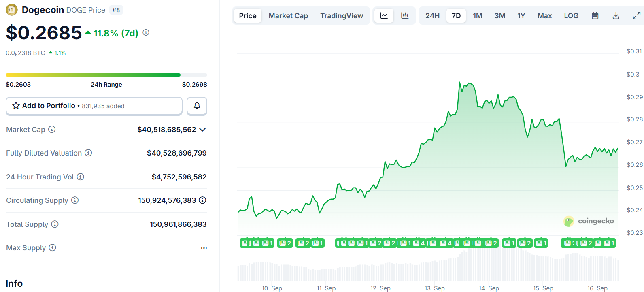Click the 24 Hour Trading Vol info icon
Screen dimensions: 644x292
81,177
